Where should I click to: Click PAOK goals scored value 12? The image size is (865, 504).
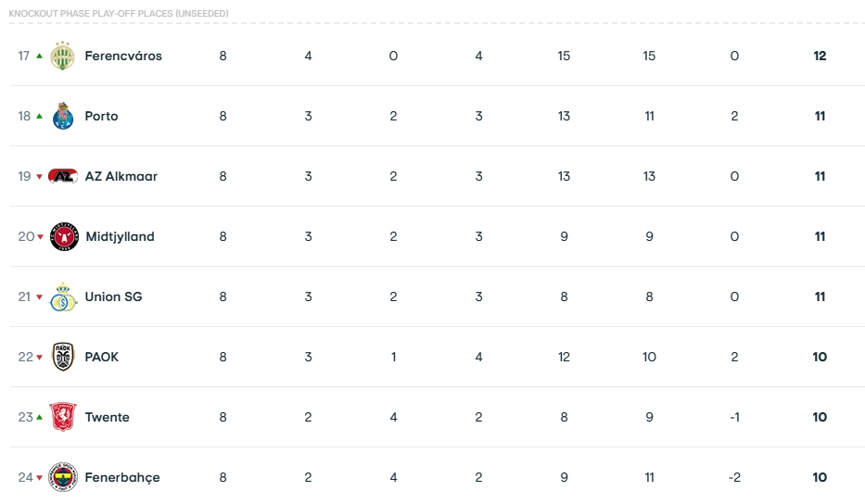[x=564, y=357]
